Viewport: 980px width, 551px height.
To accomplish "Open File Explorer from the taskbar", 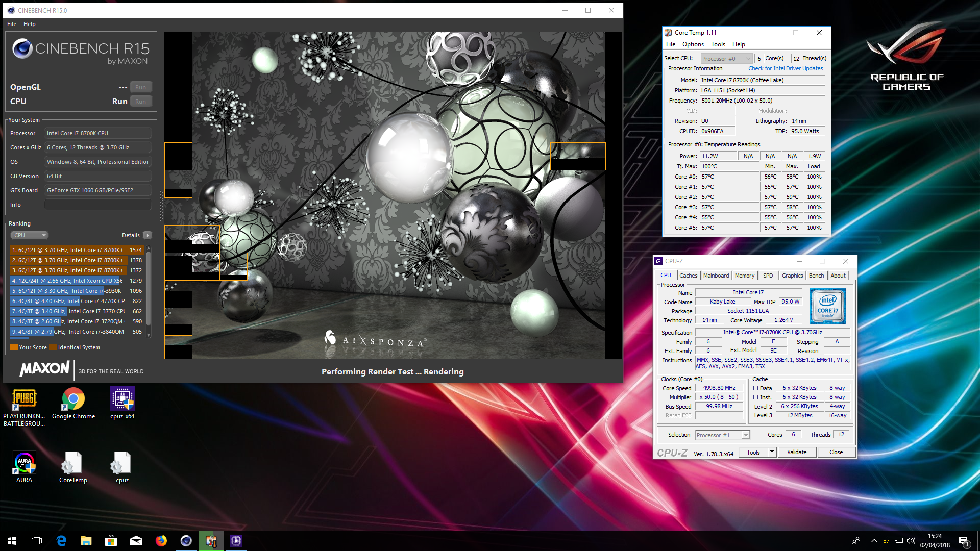I will [86, 541].
